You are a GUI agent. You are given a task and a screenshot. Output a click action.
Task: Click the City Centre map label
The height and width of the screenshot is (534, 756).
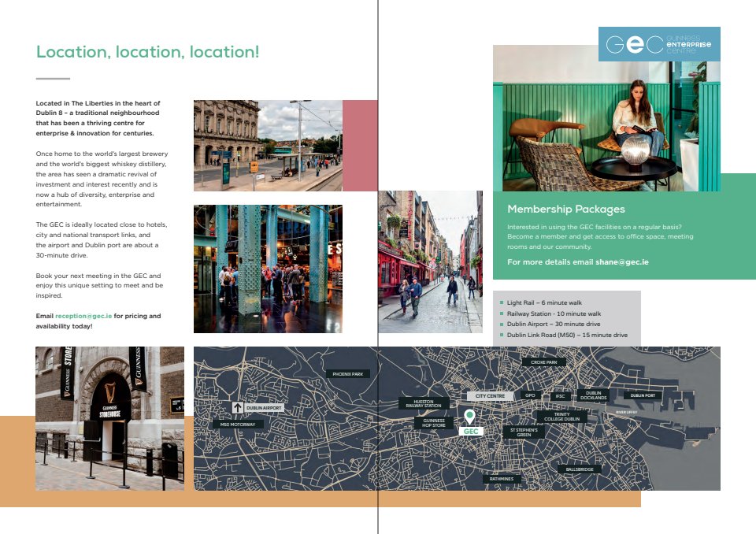(490, 395)
